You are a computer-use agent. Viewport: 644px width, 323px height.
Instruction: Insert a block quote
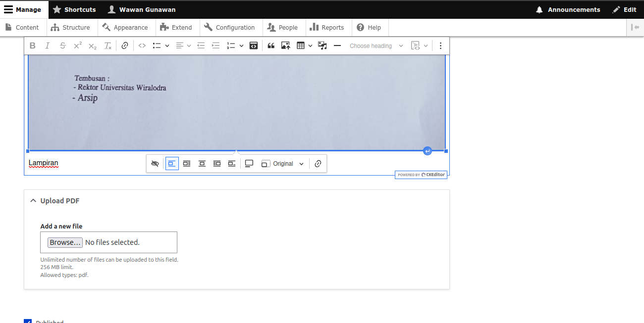271,46
